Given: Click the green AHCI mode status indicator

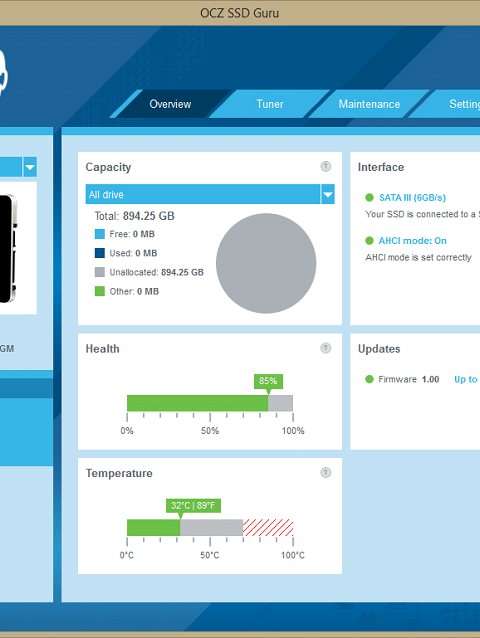Looking at the screenshot, I should click(x=369, y=240).
